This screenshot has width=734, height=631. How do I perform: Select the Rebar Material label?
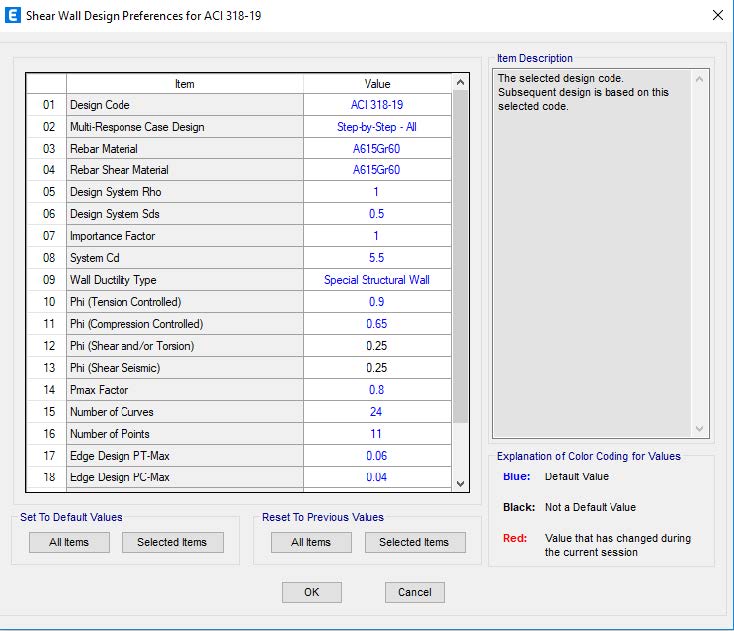coord(185,149)
